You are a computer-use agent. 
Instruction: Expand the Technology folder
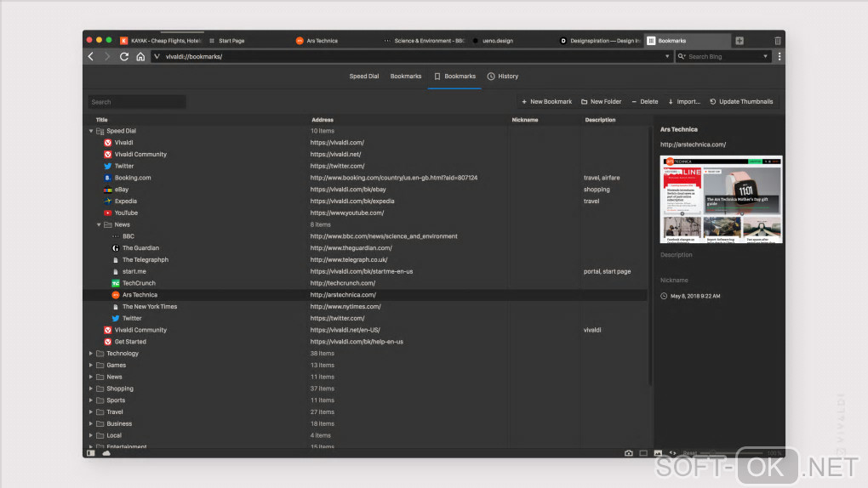(91, 354)
